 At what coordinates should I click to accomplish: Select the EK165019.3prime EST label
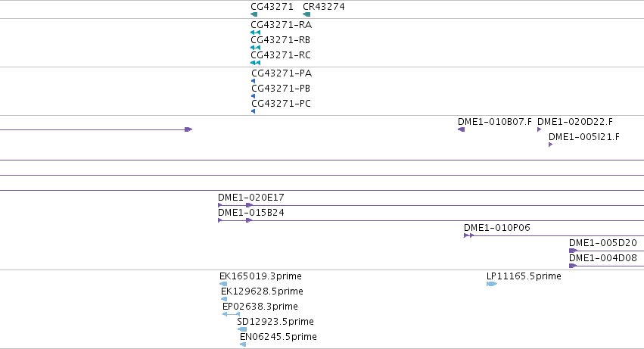pyautogui.click(x=260, y=276)
